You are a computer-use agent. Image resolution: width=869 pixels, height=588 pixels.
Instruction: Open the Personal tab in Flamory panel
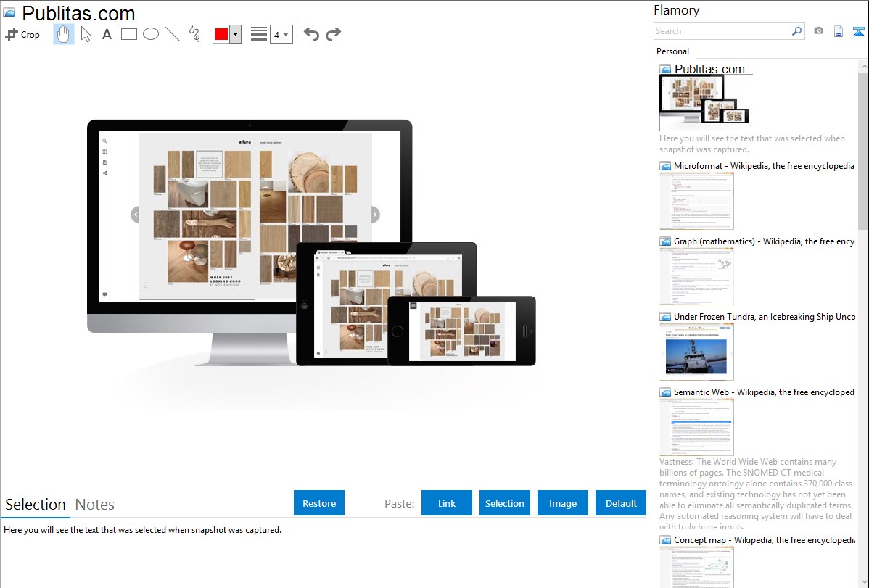point(673,51)
